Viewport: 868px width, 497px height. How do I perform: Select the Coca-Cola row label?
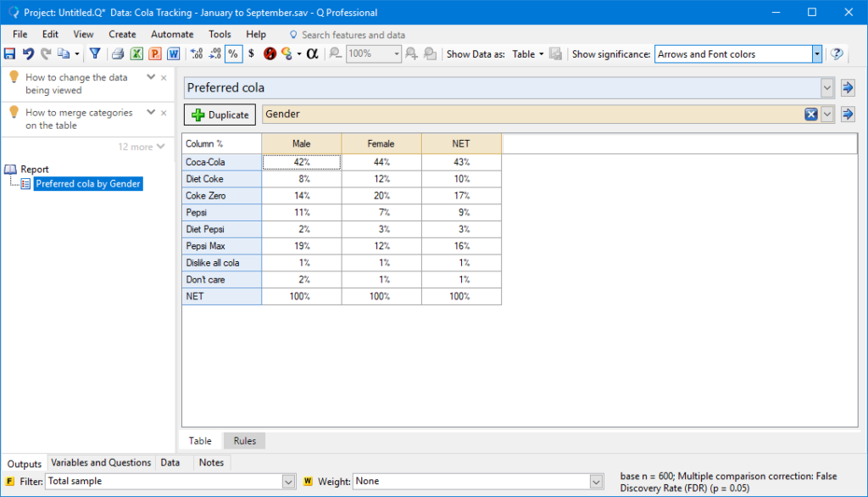222,162
